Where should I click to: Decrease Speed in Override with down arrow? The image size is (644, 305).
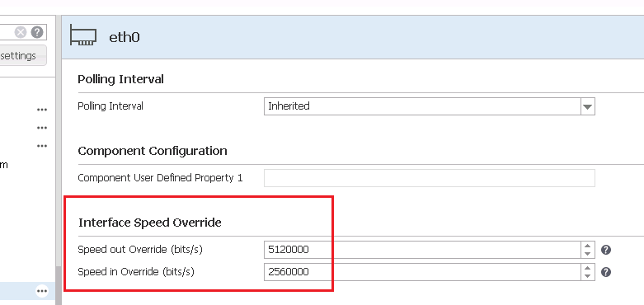588,276
